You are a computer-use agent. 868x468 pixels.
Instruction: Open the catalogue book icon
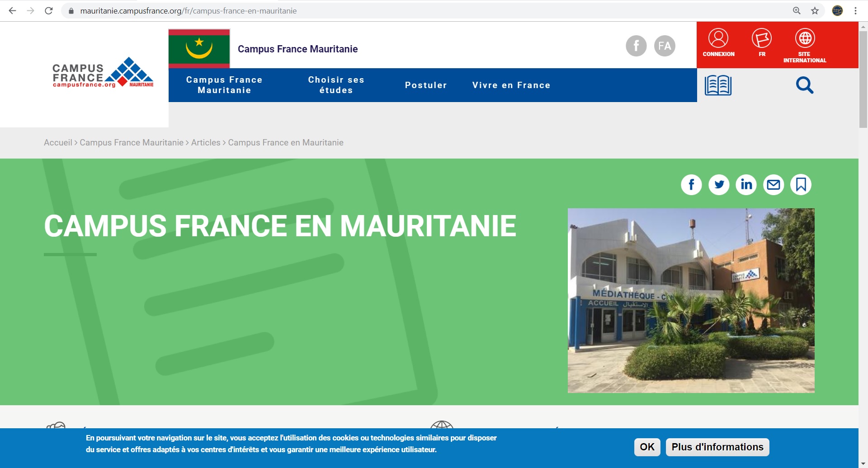coord(718,85)
